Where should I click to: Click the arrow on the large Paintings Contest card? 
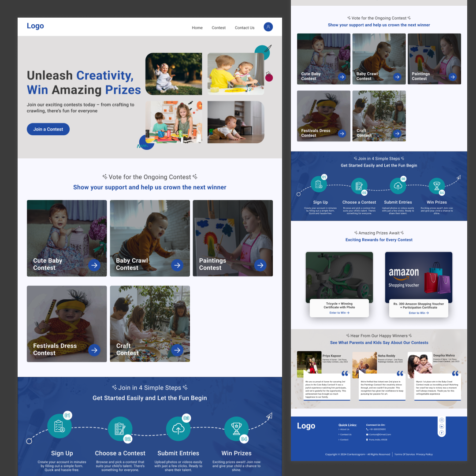coord(260,265)
